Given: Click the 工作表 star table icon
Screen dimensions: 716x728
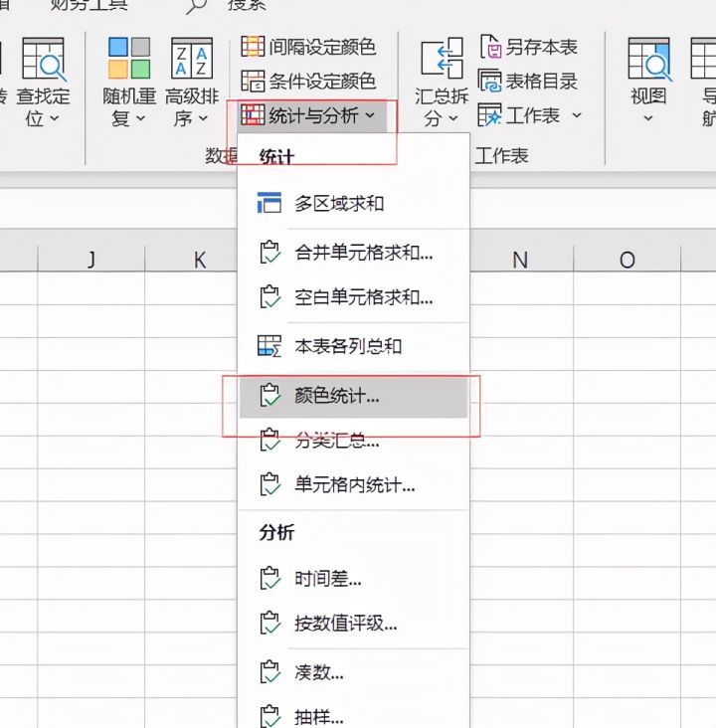Looking at the screenshot, I should (x=490, y=114).
